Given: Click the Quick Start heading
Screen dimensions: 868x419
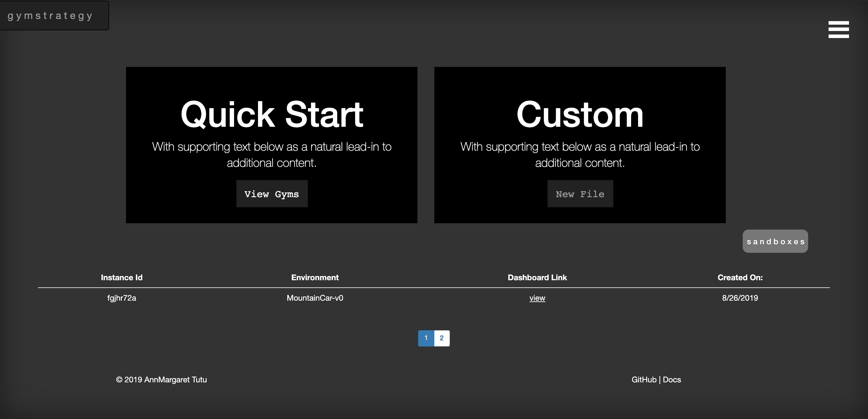Looking at the screenshot, I should point(272,114).
